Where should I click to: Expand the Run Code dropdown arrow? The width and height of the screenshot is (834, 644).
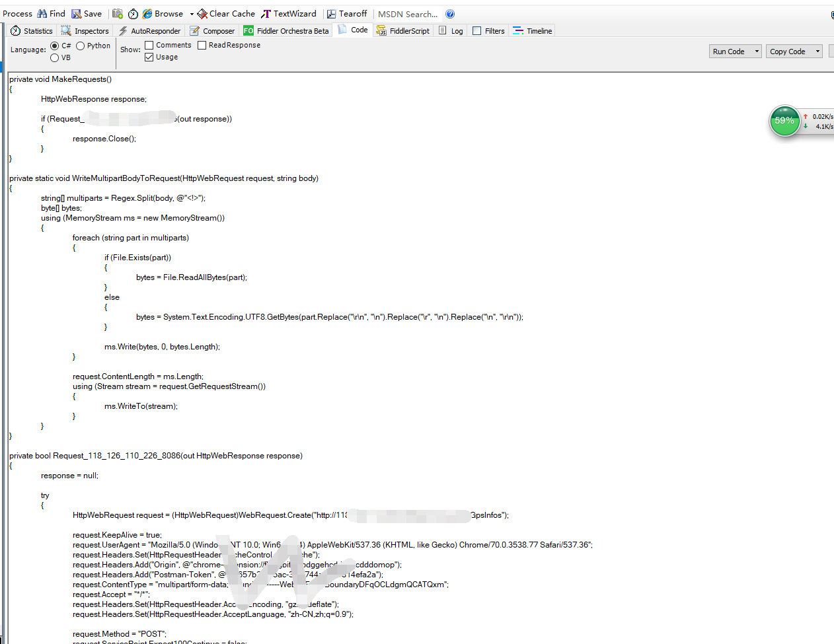[x=757, y=52]
